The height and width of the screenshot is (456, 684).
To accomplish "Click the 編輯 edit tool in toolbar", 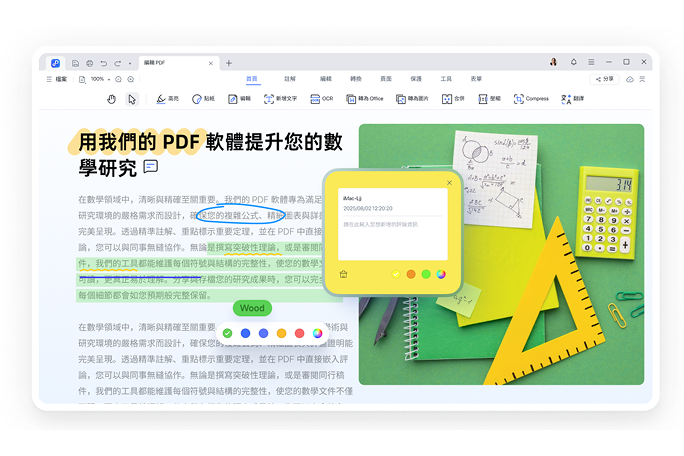I will pos(239,99).
